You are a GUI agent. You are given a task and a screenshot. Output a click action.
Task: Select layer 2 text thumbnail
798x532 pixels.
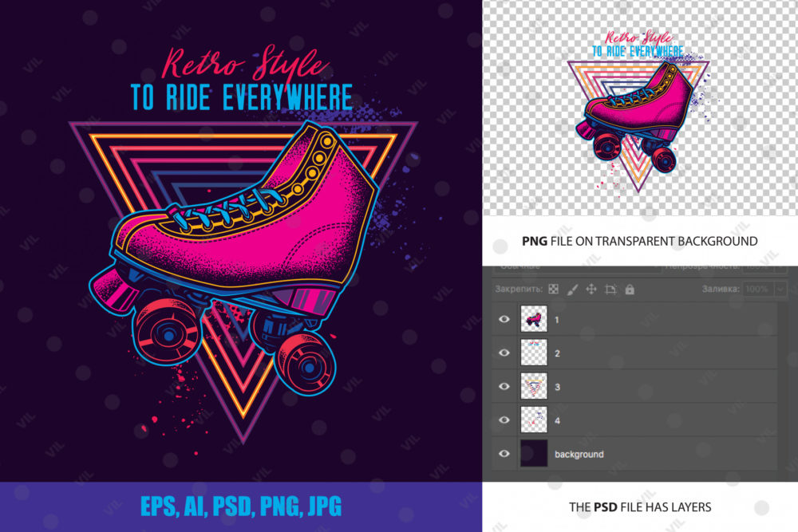pyautogui.click(x=534, y=353)
